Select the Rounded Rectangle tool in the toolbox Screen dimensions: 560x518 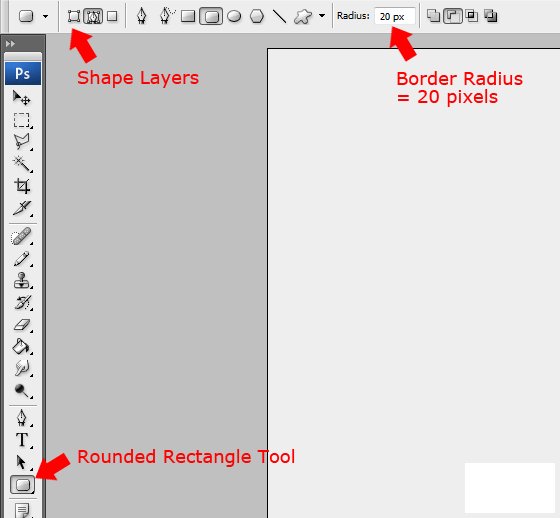pyautogui.click(x=22, y=485)
